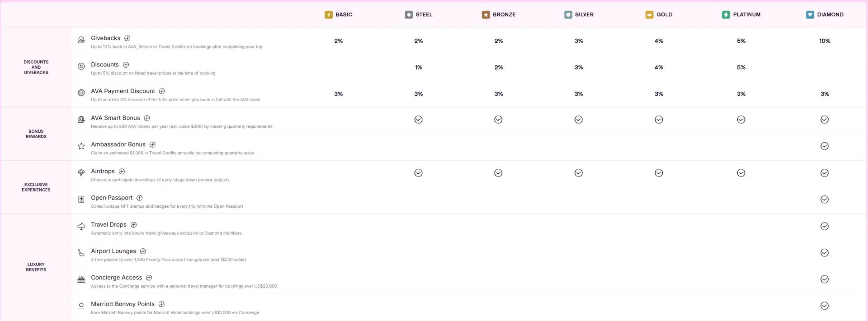Image resolution: width=868 pixels, height=321 pixels.
Task: Click the Open Passport icon
Action: (81, 200)
